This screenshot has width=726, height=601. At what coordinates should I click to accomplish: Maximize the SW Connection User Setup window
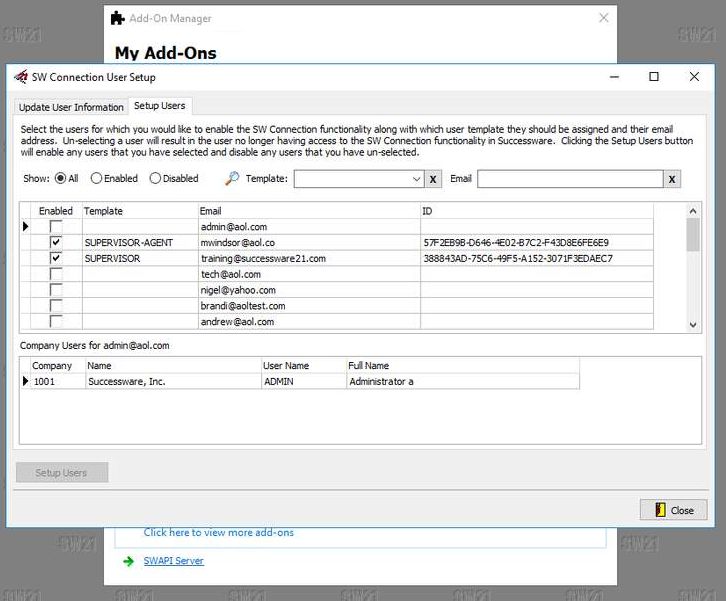tap(654, 76)
